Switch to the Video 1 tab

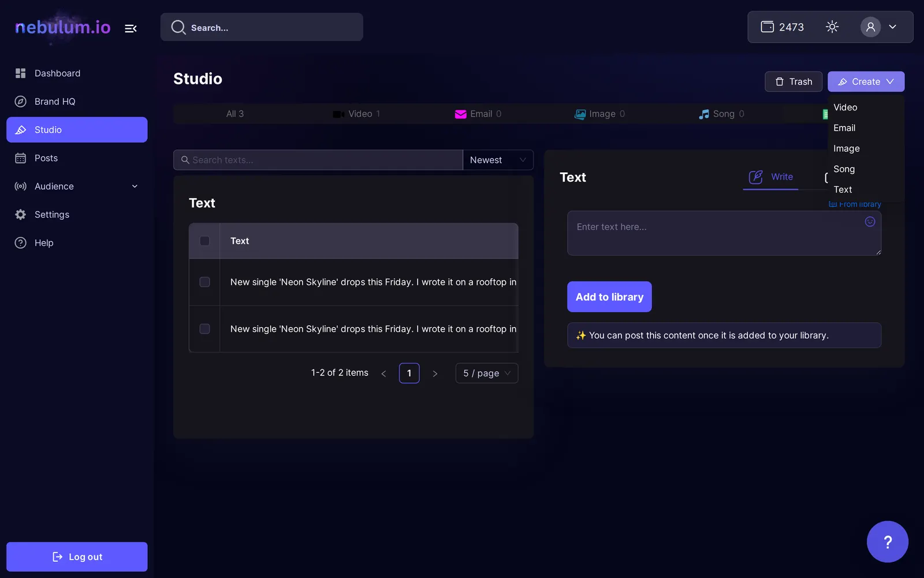click(356, 114)
